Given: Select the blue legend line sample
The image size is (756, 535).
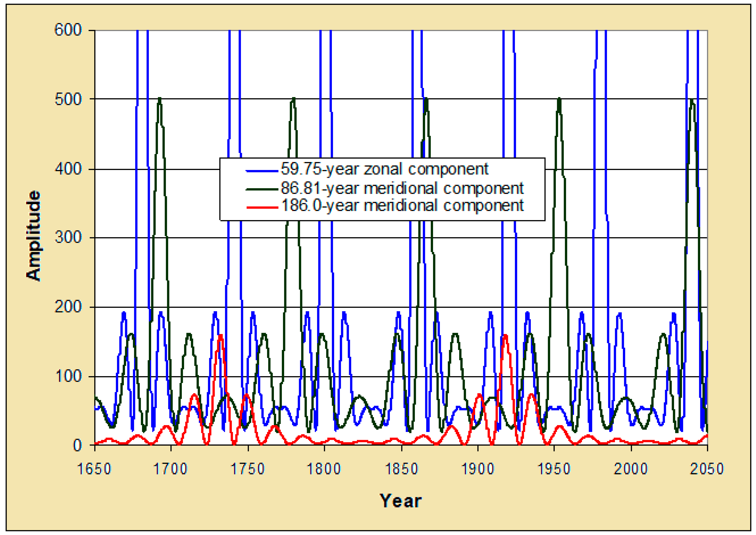Looking at the screenshot, I should tap(262, 171).
